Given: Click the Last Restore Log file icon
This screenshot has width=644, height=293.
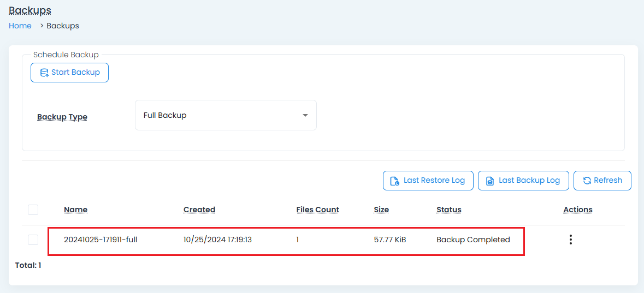Looking at the screenshot, I should [x=394, y=181].
